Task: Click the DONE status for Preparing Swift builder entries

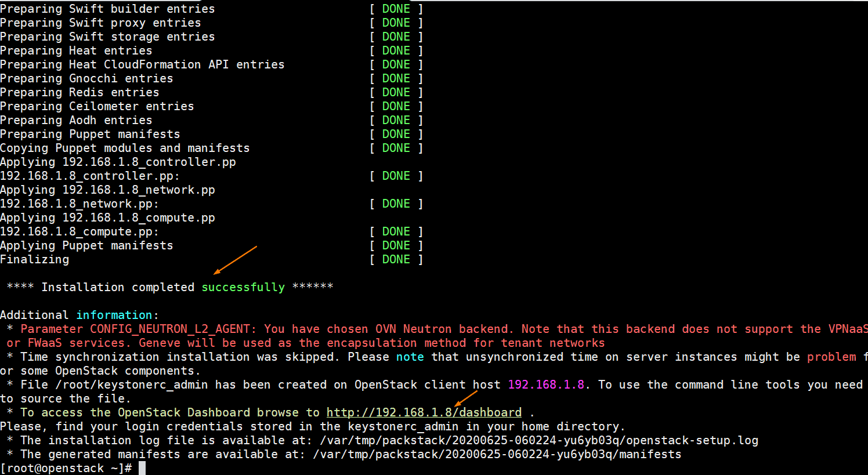Action: (396, 8)
